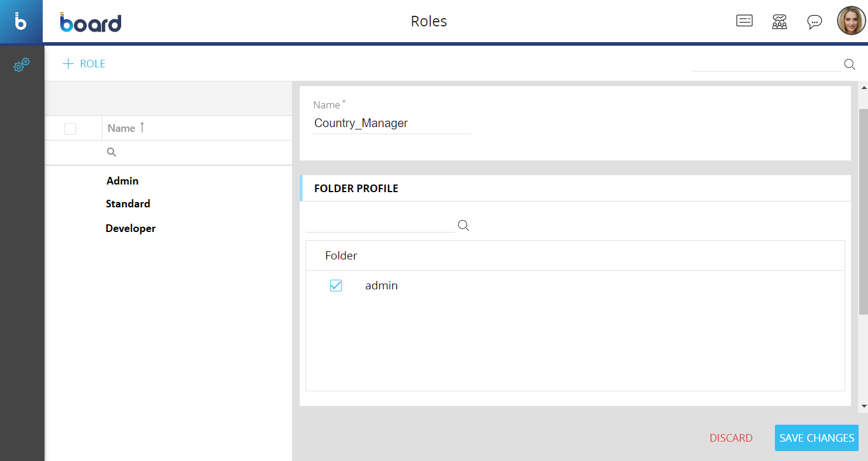Click the top-right search magnifier icon

tap(850, 64)
